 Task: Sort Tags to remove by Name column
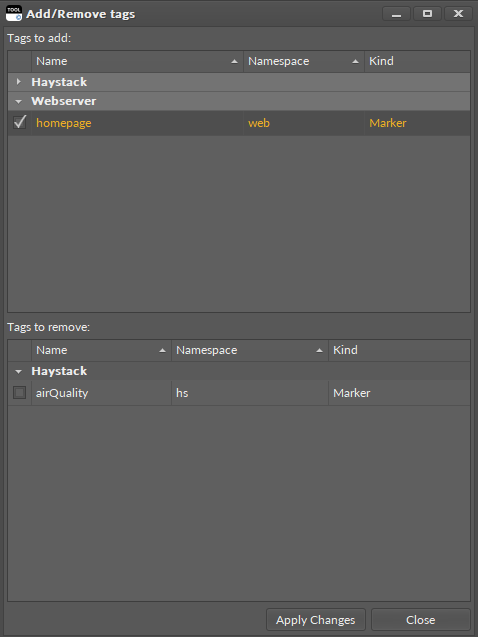point(102,350)
